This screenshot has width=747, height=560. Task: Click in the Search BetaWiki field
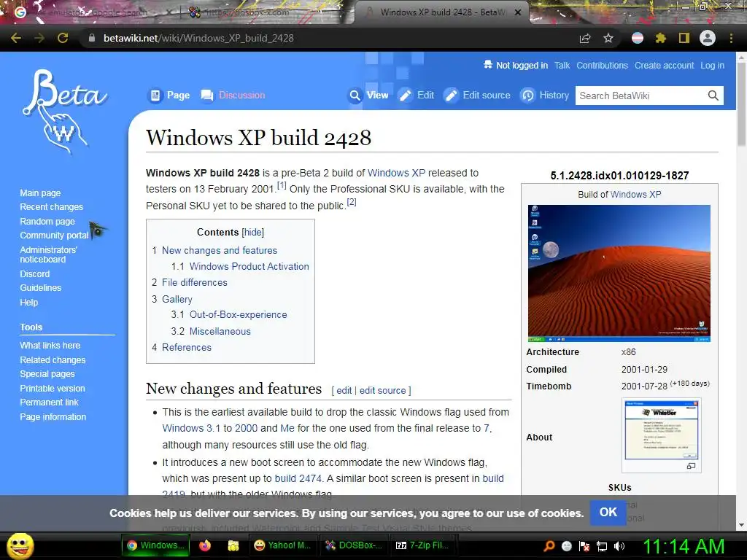tap(640, 96)
